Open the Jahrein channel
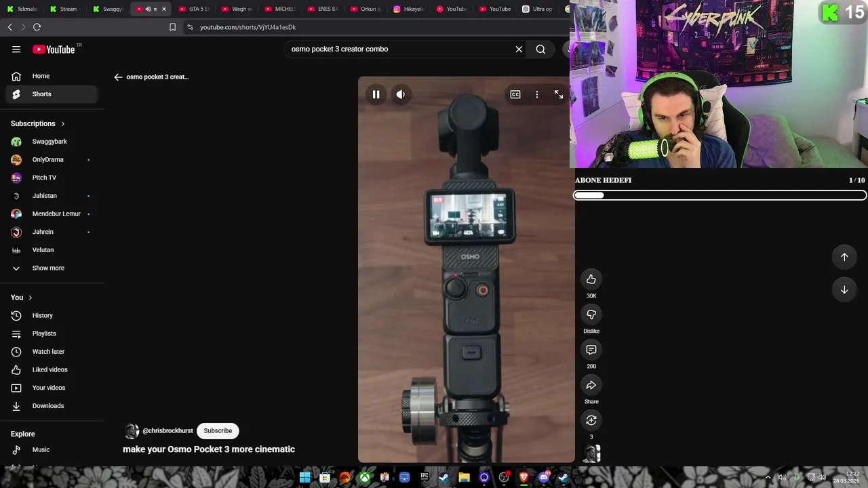Image resolution: width=868 pixels, height=488 pixels. pos(52,232)
